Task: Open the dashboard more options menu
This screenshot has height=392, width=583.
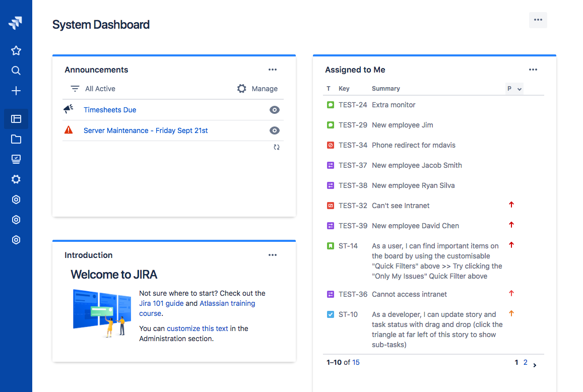Action: click(x=538, y=20)
